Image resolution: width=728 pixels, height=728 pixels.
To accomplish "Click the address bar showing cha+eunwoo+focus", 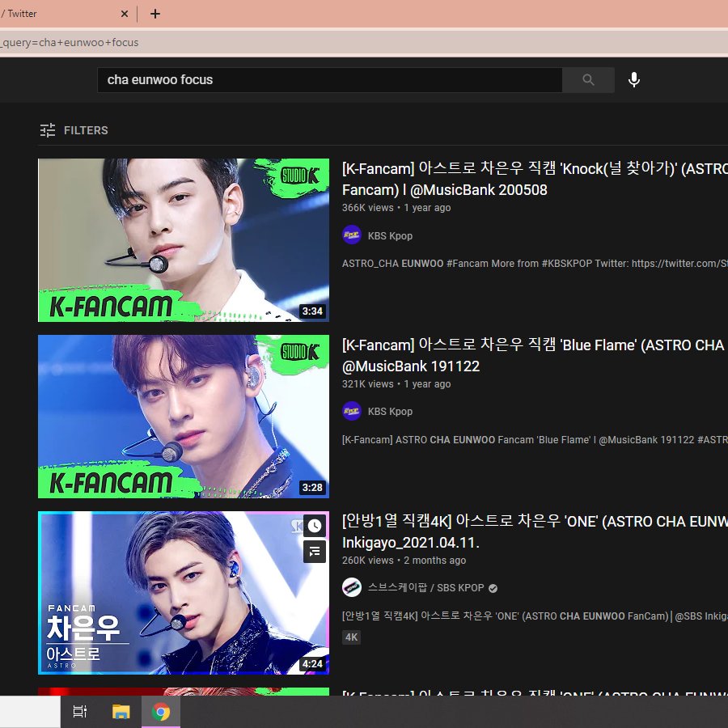I will (364, 42).
